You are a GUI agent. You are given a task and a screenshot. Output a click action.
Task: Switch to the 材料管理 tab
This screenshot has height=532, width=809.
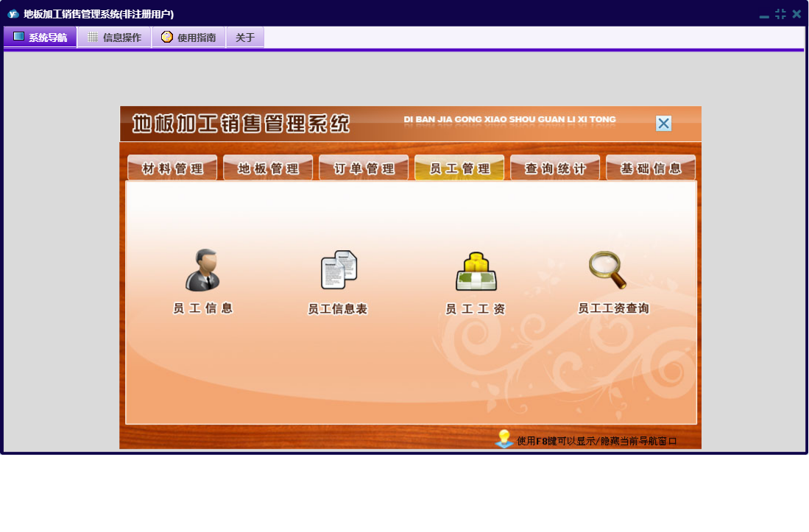pos(172,169)
